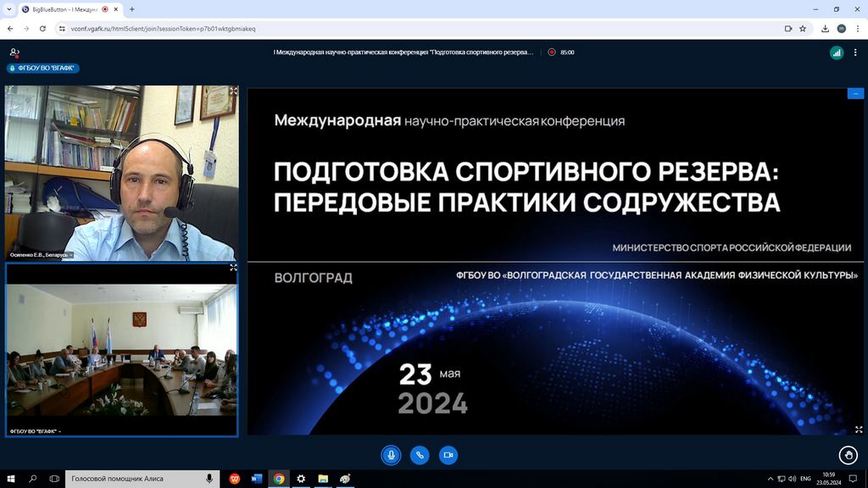Open a new browser tab
This screenshot has width=868, height=488.
132,9
